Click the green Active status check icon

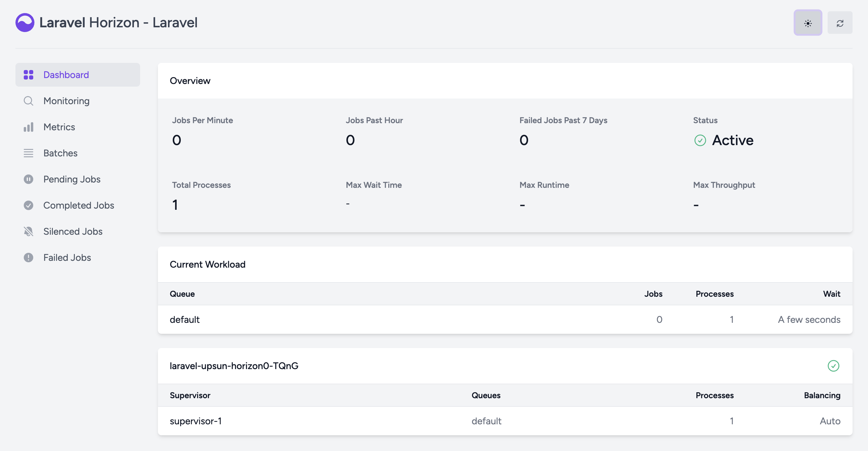pos(700,140)
